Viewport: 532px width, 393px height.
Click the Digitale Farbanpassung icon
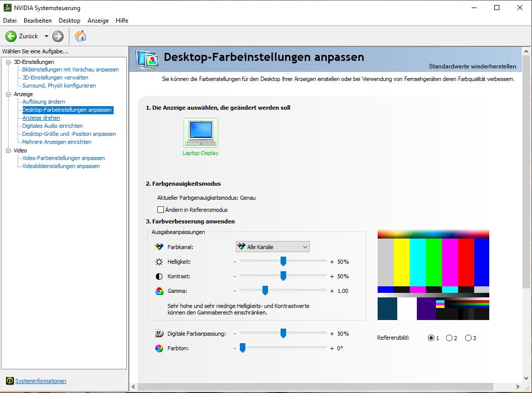tap(159, 334)
